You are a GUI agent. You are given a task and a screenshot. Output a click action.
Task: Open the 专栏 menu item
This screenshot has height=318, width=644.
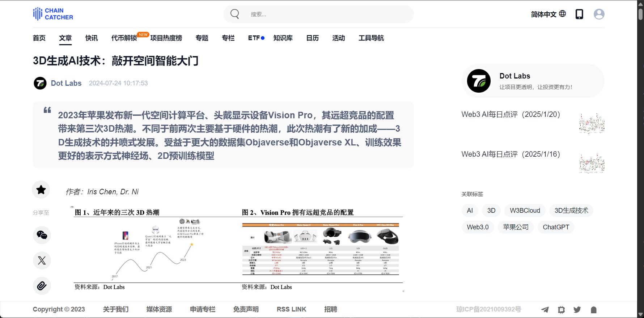pos(228,38)
